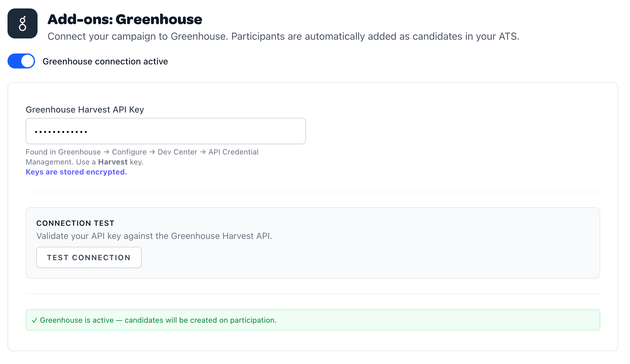Click the masked dots in the API key field
Viewport: 630px width, 364px height.
pos(61,132)
